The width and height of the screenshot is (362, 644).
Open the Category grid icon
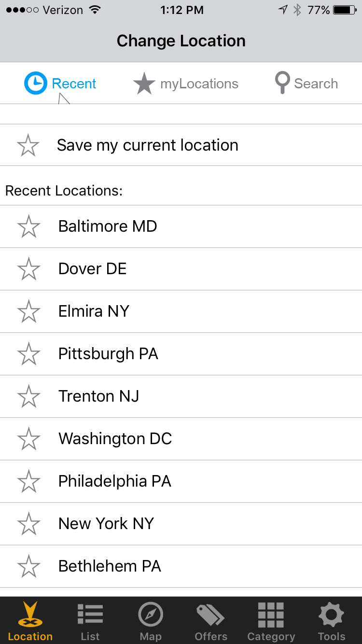271,615
